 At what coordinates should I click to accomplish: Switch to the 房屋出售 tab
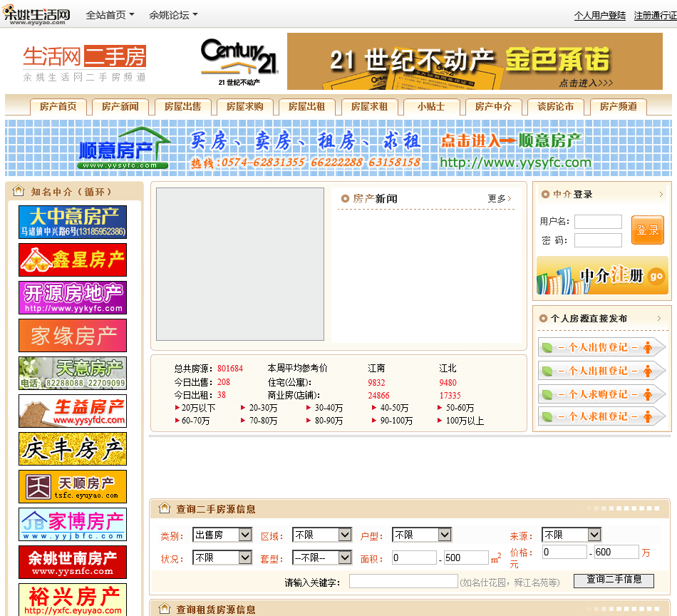tap(182, 107)
